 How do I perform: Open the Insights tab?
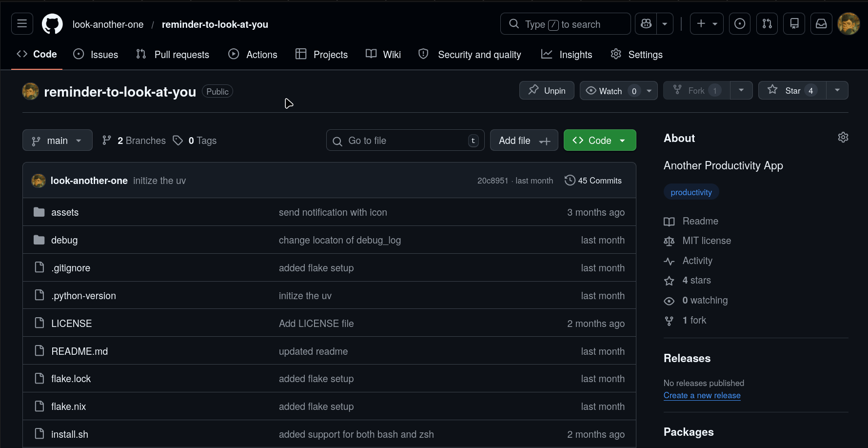pyautogui.click(x=567, y=55)
